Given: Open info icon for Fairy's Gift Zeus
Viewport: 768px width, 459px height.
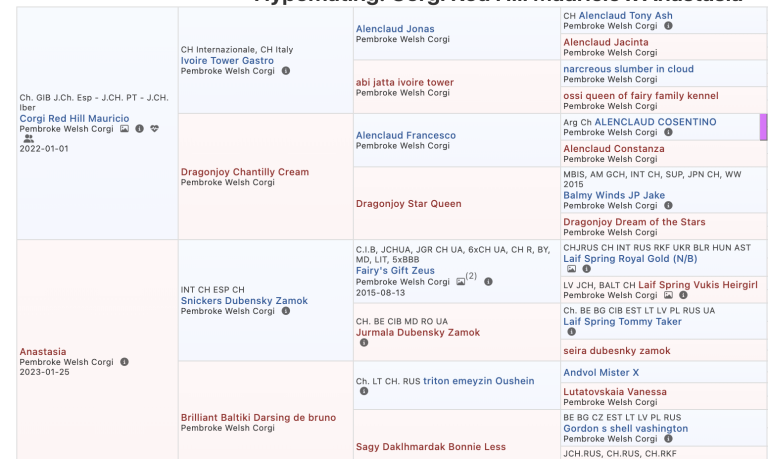Looking at the screenshot, I should point(488,282).
